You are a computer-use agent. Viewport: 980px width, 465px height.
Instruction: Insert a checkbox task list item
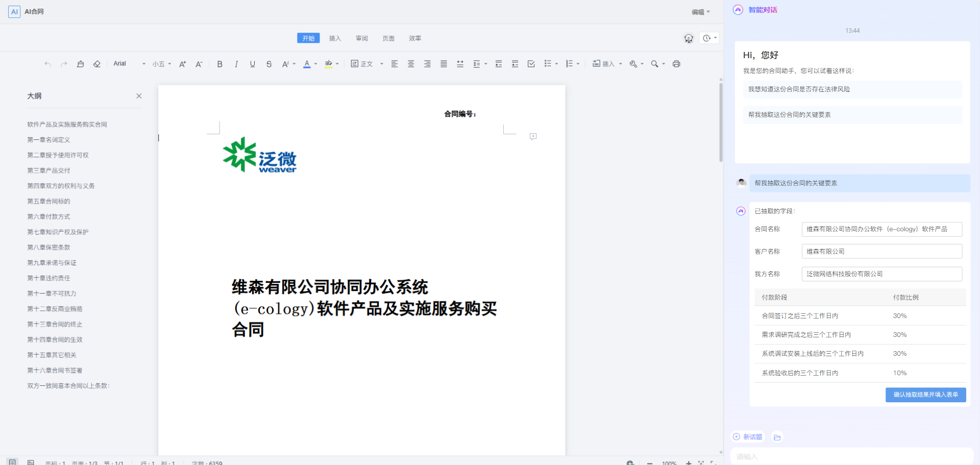click(531, 64)
